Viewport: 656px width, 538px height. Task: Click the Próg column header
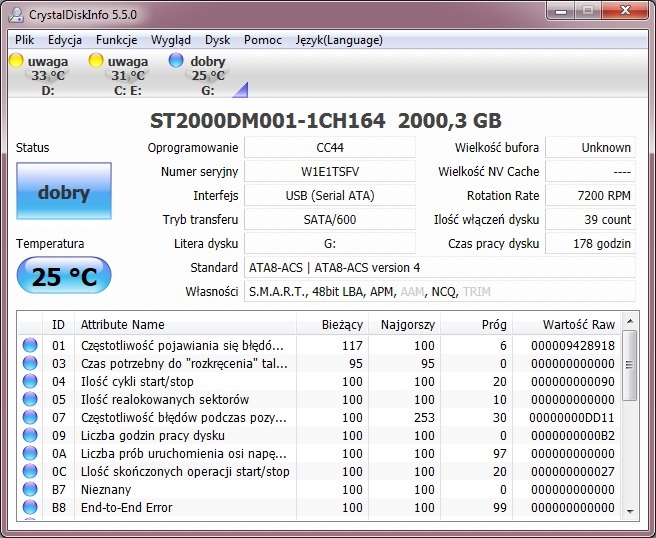click(x=477, y=324)
